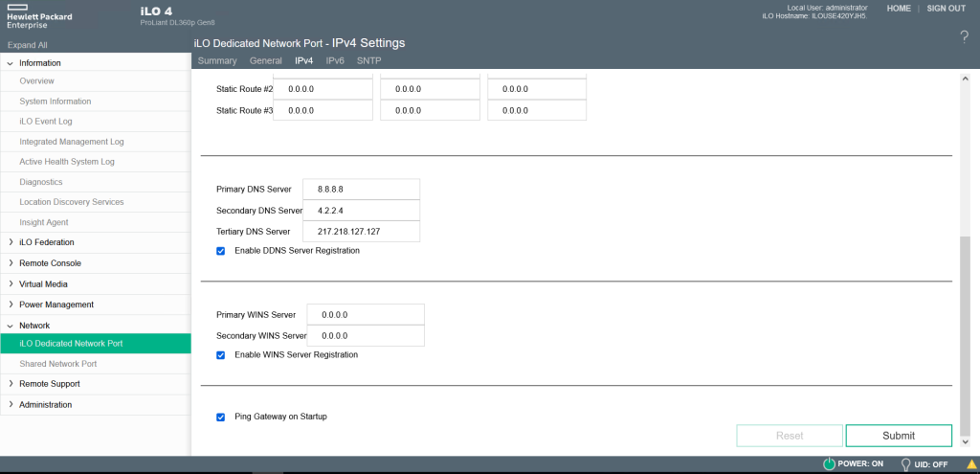Open System Information page
980x474 pixels.
coord(96,102)
